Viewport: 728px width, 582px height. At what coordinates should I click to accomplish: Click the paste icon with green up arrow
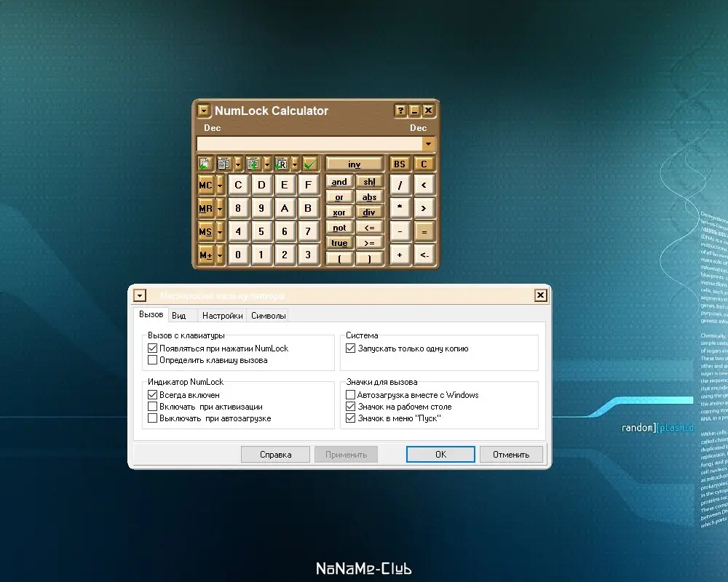pyautogui.click(x=253, y=164)
